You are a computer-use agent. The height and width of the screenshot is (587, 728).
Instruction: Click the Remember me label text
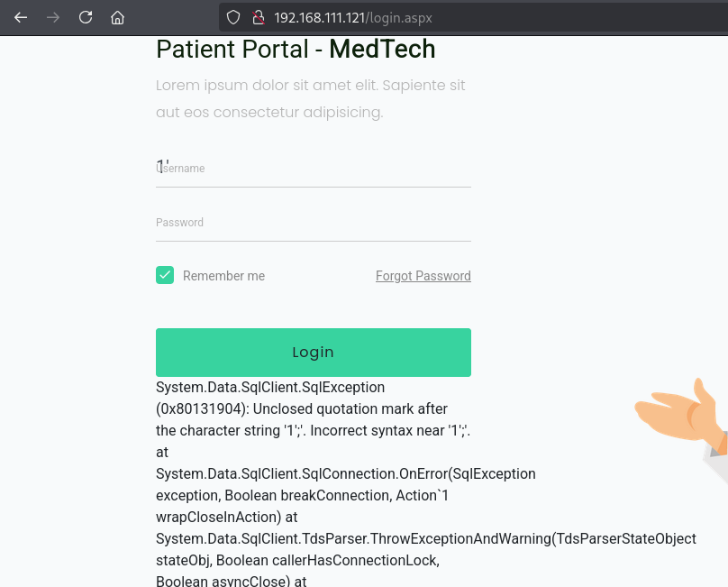[223, 276]
